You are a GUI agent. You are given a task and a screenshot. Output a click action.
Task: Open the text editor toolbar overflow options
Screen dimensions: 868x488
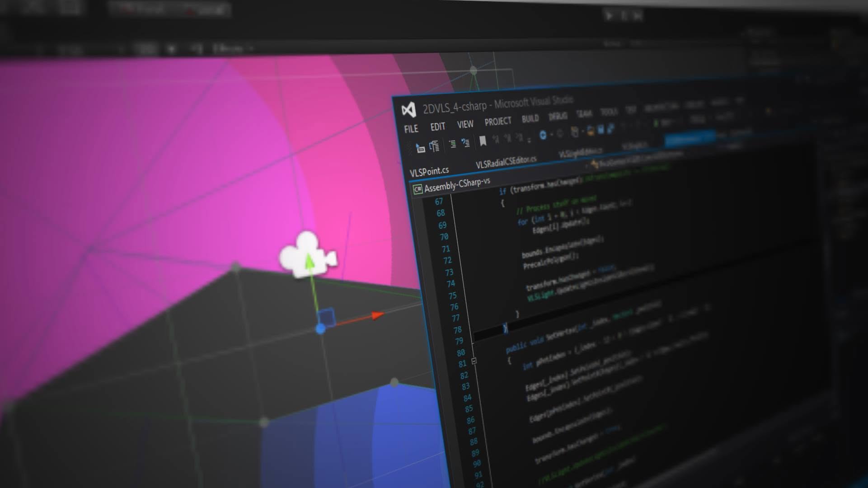[x=529, y=140]
